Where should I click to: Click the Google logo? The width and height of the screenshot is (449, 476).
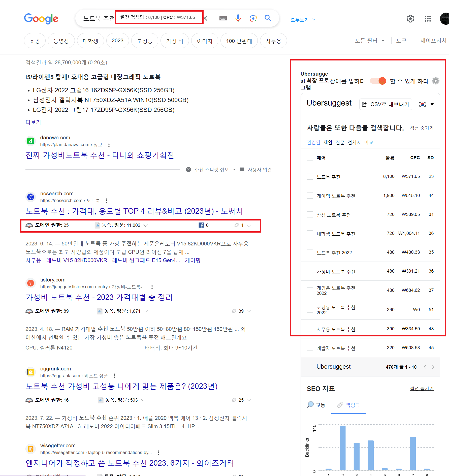(41, 19)
